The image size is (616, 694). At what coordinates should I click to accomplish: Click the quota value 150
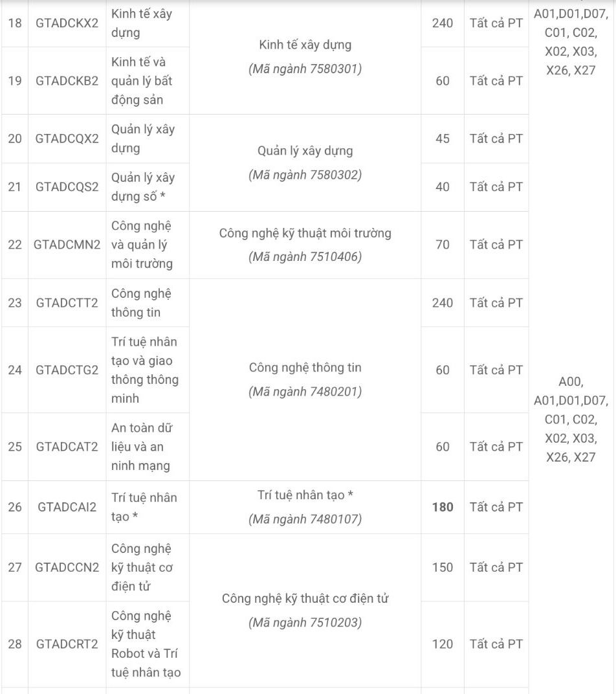(443, 567)
